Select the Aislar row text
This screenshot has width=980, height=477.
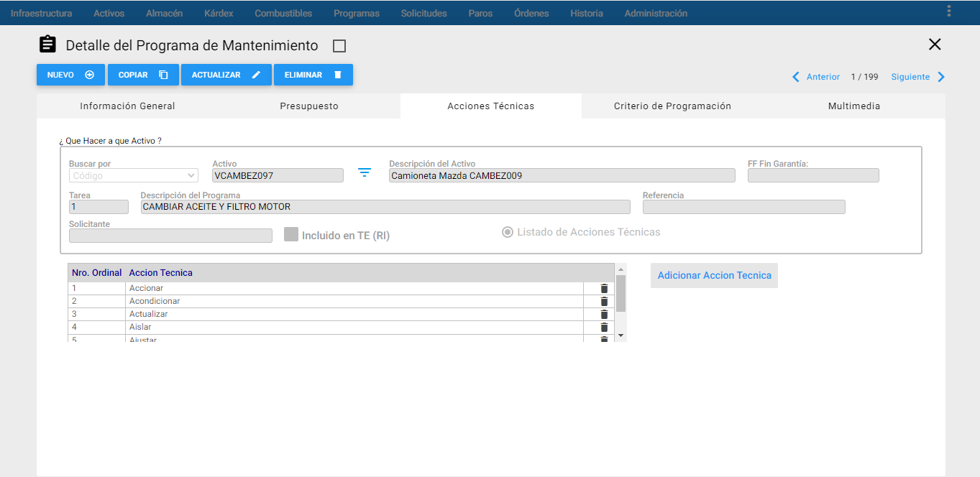(x=140, y=327)
